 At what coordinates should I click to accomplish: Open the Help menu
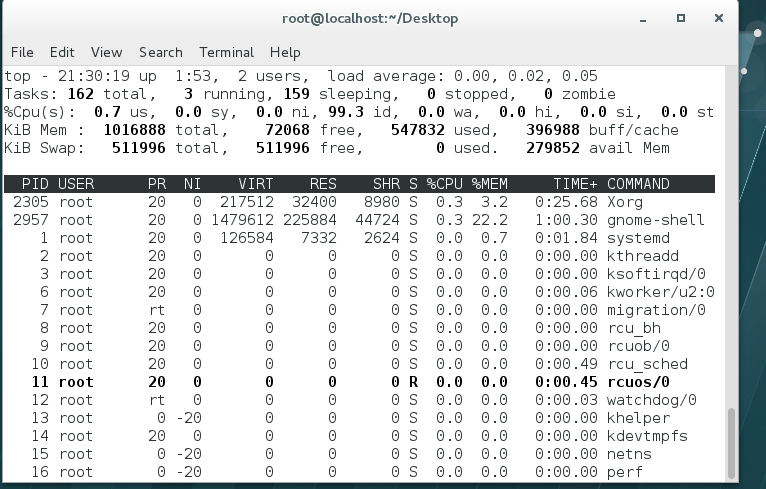(x=285, y=52)
